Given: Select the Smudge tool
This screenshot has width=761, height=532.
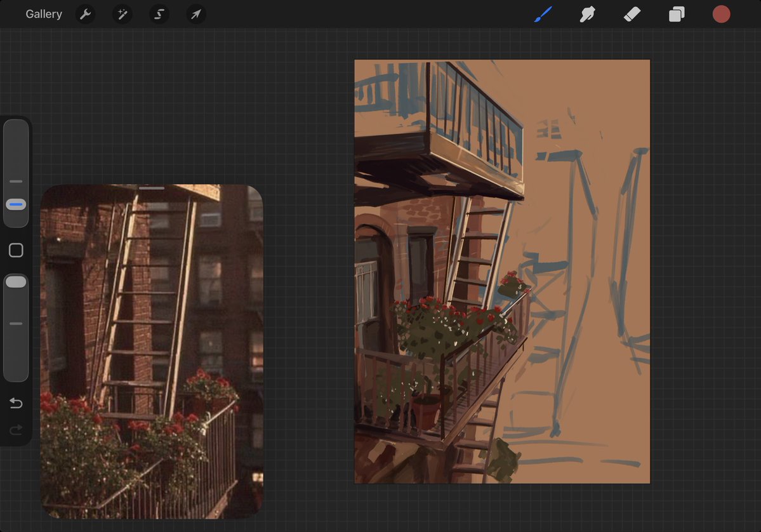Looking at the screenshot, I should tap(587, 14).
